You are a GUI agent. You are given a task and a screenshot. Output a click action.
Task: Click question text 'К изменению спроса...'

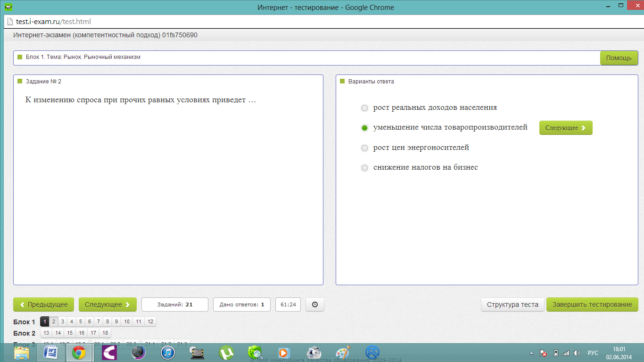[x=140, y=100]
